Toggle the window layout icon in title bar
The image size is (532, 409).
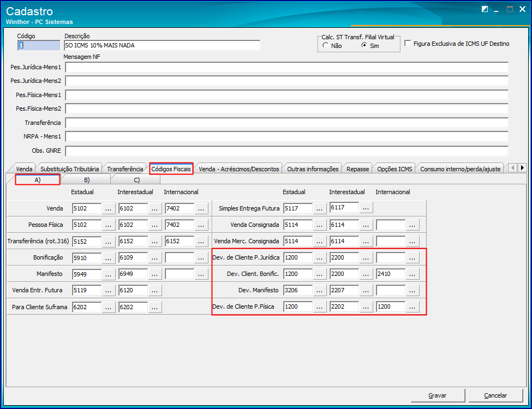(x=485, y=9)
